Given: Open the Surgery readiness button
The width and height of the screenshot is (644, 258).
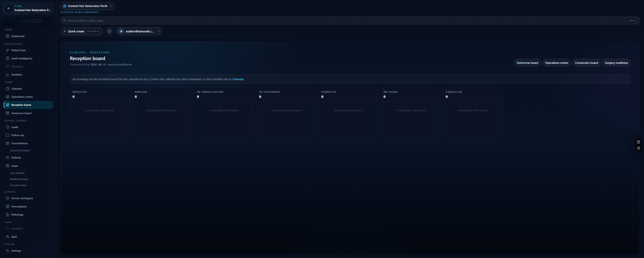Looking at the screenshot, I should pyautogui.click(x=616, y=63).
